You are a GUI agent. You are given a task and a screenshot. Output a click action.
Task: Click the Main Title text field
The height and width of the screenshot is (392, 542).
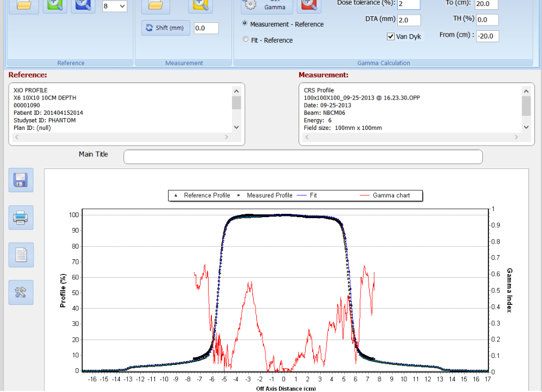tap(302, 156)
